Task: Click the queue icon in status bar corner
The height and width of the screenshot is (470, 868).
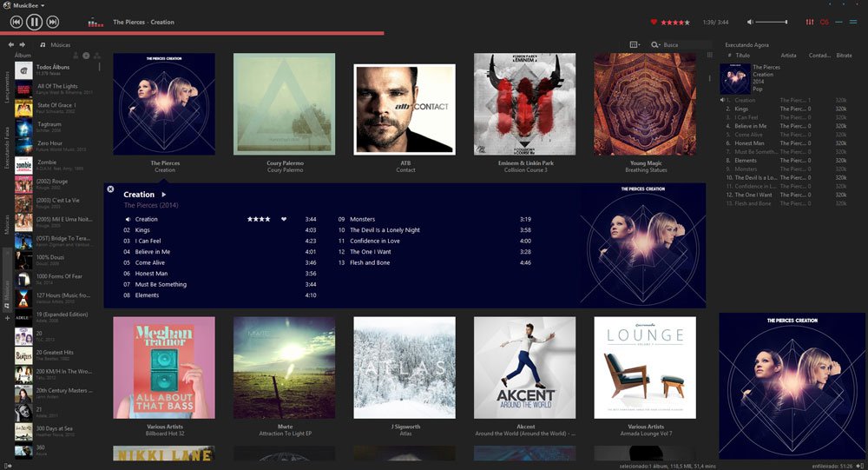Action: coord(860,467)
